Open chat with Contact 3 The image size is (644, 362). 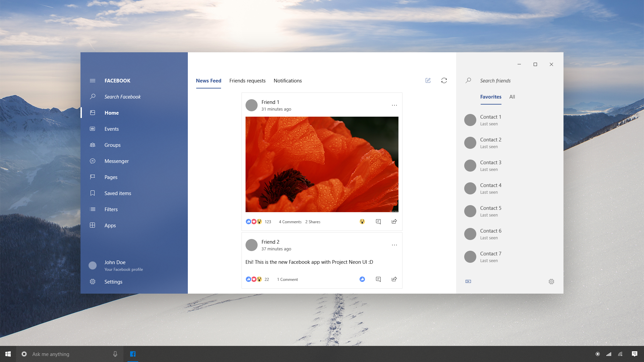510,166
